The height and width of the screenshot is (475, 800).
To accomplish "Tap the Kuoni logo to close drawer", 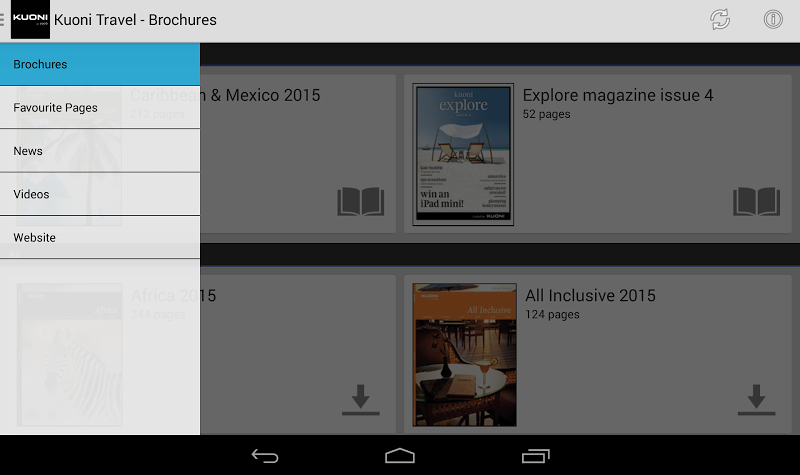I will click(x=30, y=19).
